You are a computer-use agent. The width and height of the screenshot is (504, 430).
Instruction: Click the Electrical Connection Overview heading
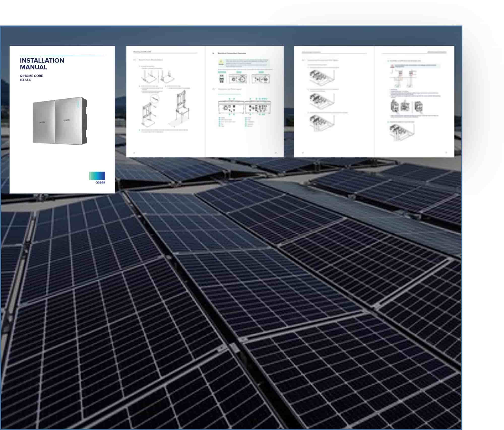(231, 53)
